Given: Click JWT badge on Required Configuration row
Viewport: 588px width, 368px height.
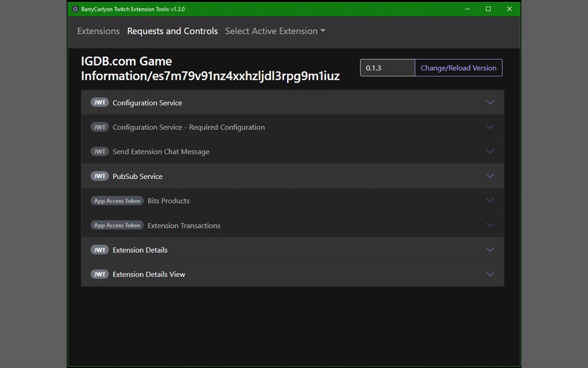Looking at the screenshot, I should pyautogui.click(x=100, y=127).
